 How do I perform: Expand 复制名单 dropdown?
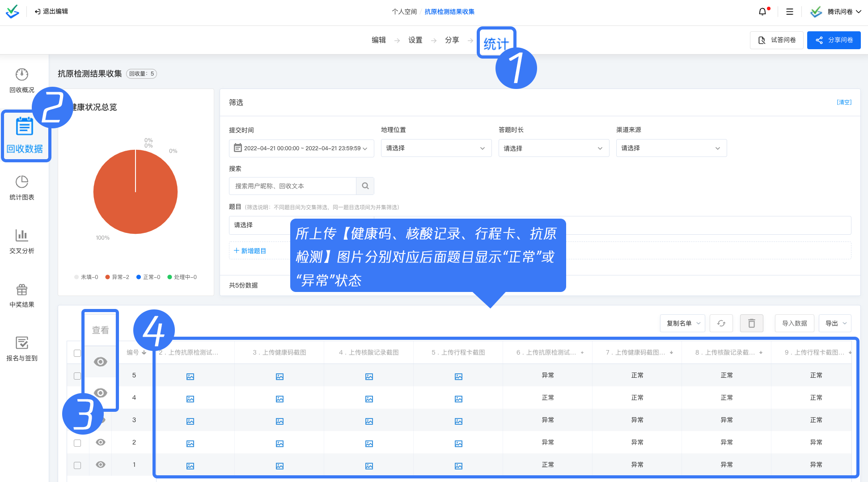682,323
